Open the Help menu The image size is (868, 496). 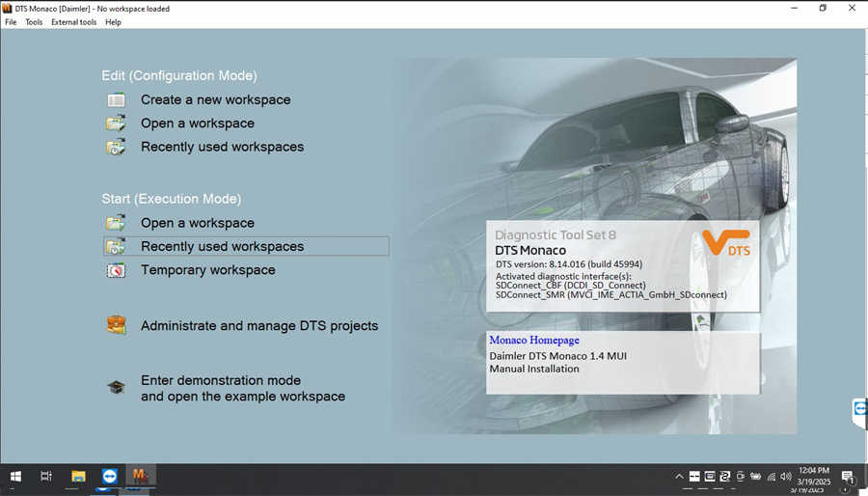coord(113,22)
